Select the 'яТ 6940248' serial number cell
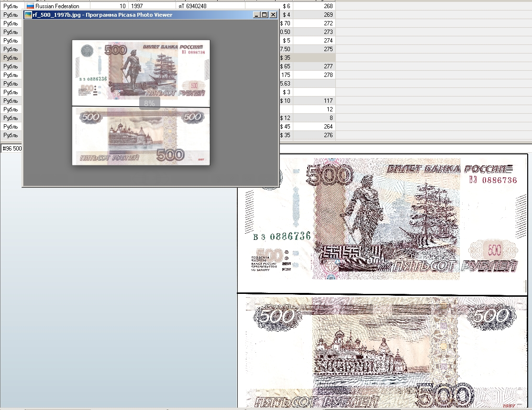The height and width of the screenshot is (410, 532). [x=211, y=6]
